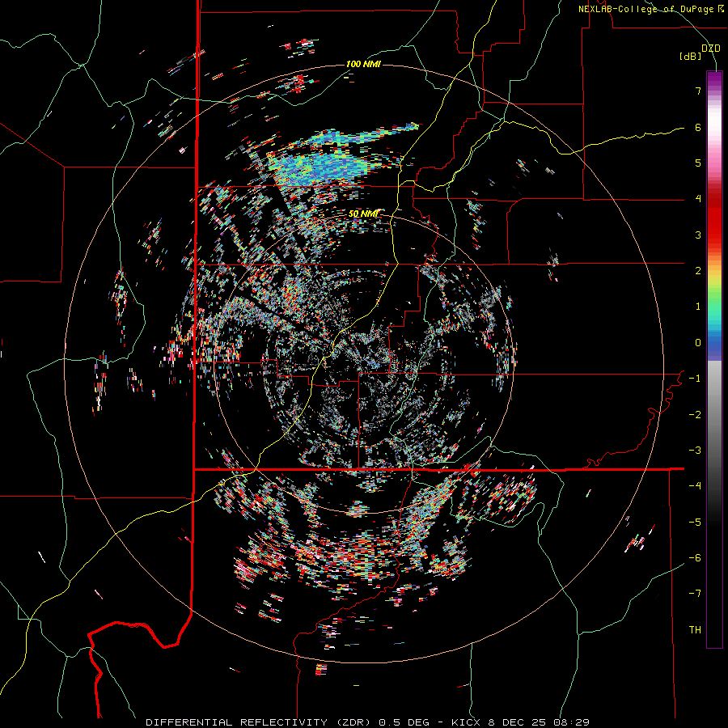
Task: Click the 7 value on color scale
Action: 698,91
